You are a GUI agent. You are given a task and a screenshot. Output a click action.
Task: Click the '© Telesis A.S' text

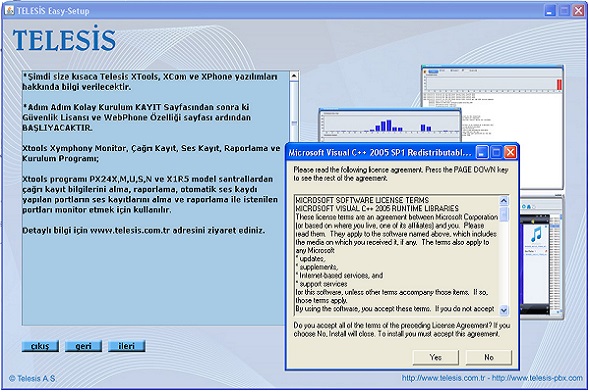[32, 378]
